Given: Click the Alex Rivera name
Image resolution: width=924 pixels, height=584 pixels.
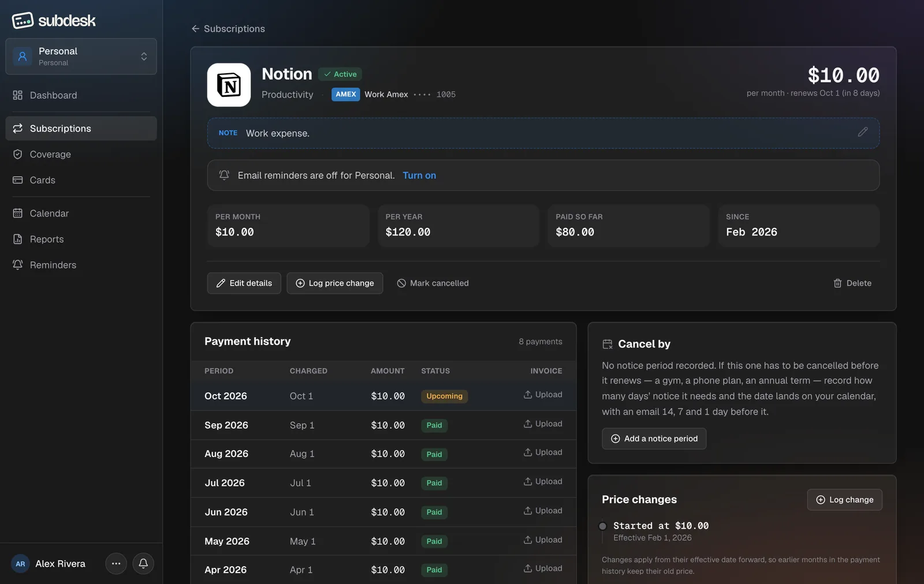Looking at the screenshot, I should (60, 564).
